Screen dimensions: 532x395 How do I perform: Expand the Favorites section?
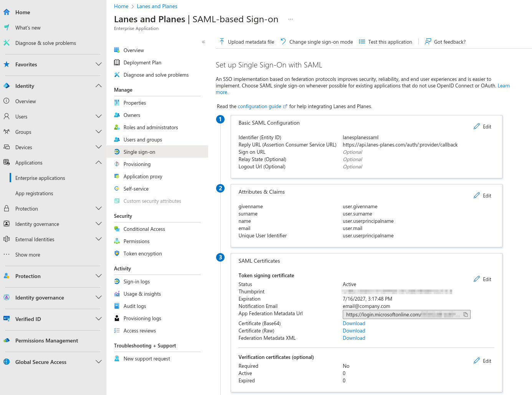click(x=99, y=64)
